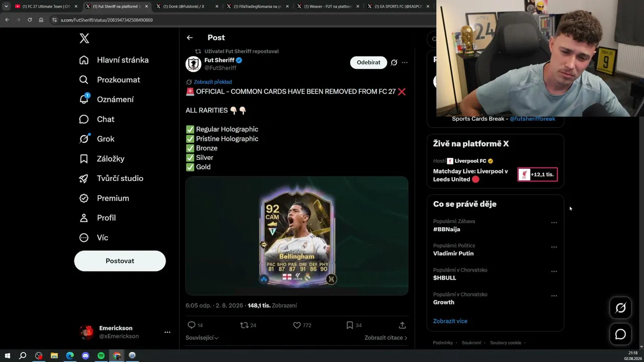Switch to the Donk (@Futdonk) tab
This screenshot has height=362, width=644.
(x=187, y=7)
